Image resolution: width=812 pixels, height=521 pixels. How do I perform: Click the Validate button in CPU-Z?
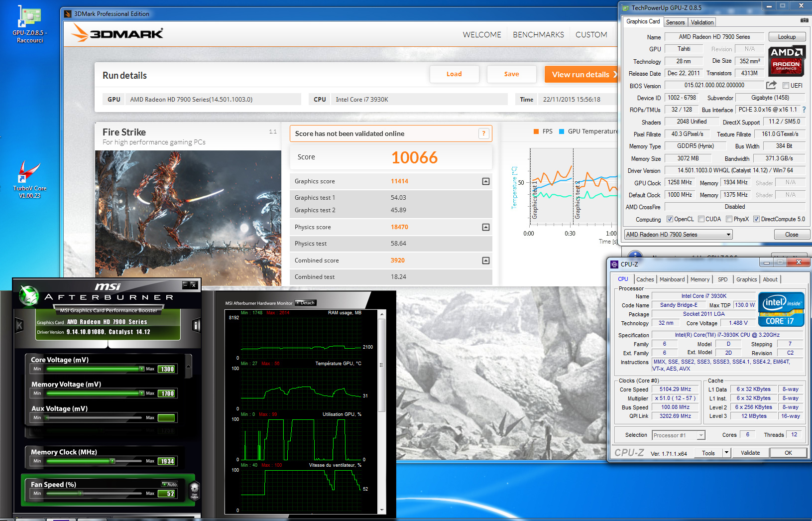click(x=750, y=453)
